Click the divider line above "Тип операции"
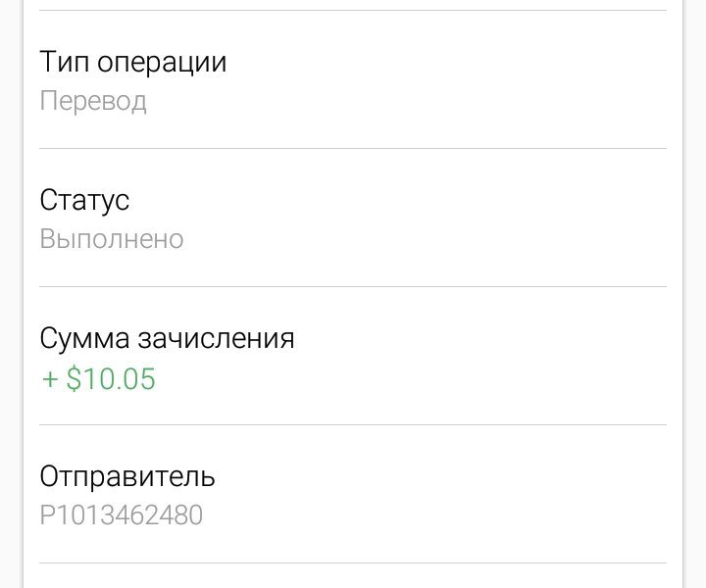706x588 pixels. point(353,10)
